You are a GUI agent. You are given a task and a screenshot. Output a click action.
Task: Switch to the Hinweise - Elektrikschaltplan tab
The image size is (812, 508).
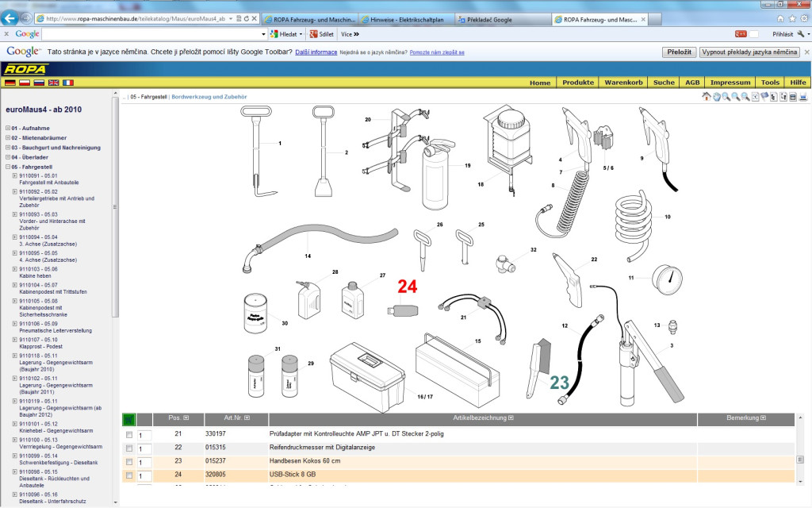407,20
